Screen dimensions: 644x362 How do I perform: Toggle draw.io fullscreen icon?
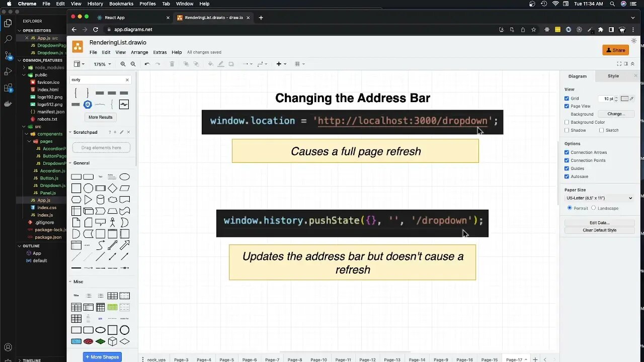point(619,64)
